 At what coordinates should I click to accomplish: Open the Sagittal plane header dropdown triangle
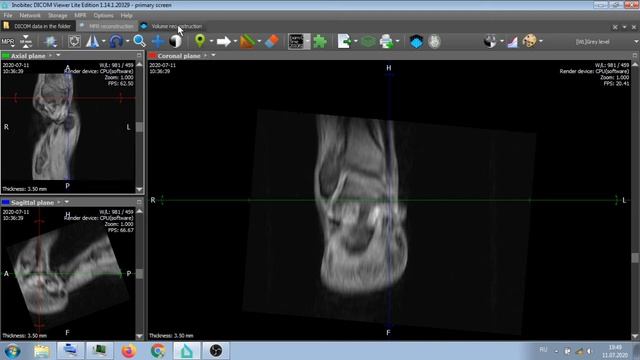(67, 202)
